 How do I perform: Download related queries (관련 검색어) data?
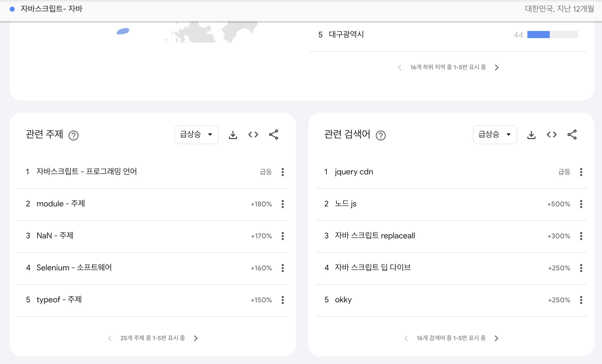[x=531, y=135]
